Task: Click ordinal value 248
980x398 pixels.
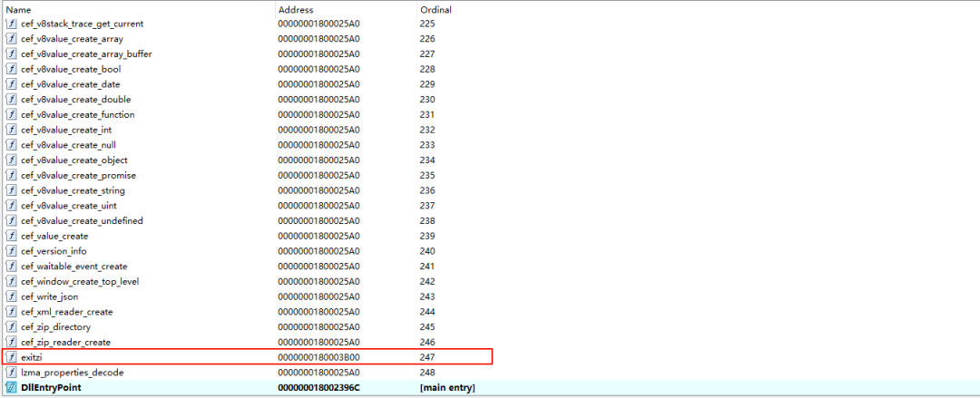Action: pos(426,373)
